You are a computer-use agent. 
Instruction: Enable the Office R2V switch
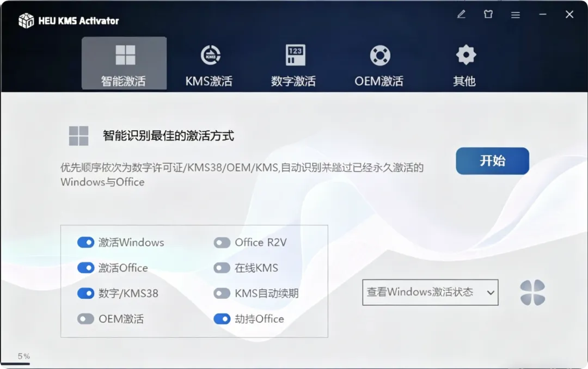point(222,243)
